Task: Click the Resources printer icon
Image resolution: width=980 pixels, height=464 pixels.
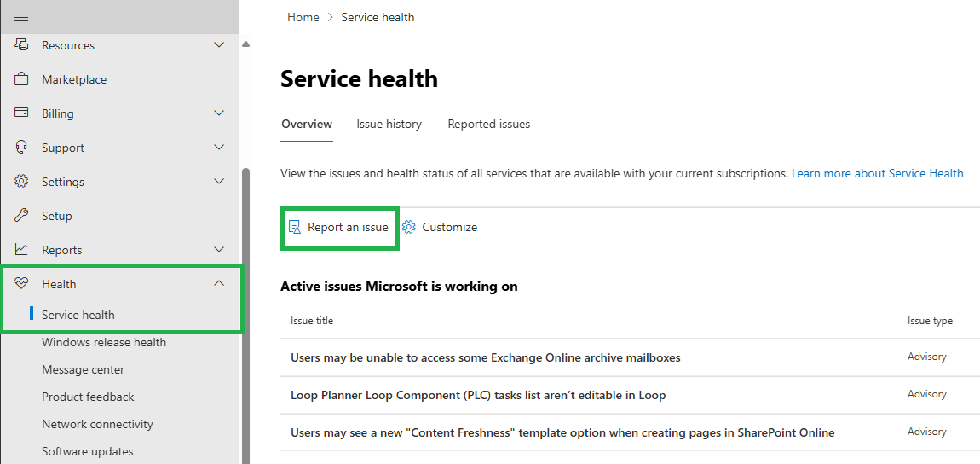Action: pyautogui.click(x=21, y=45)
